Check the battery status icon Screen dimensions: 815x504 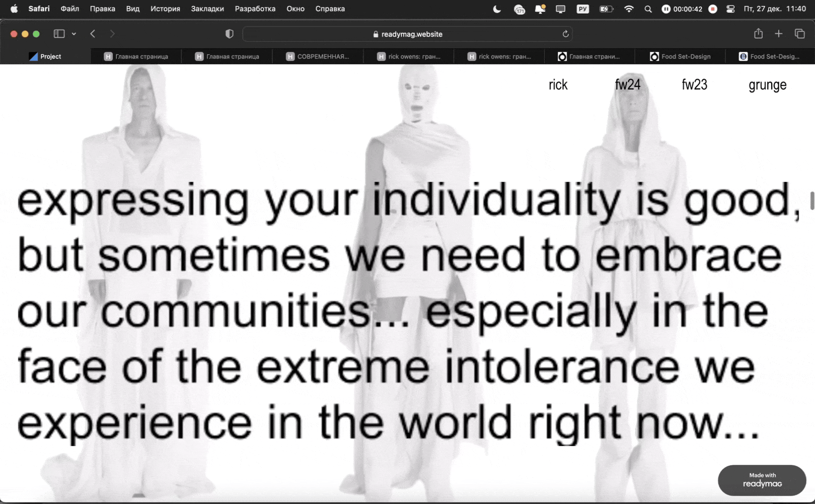point(606,9)
